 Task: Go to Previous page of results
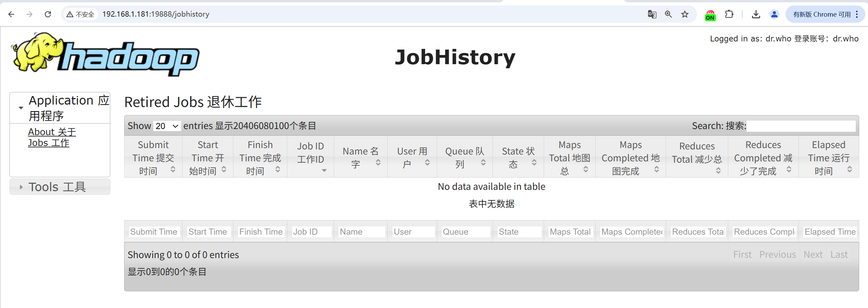point(777,254)
